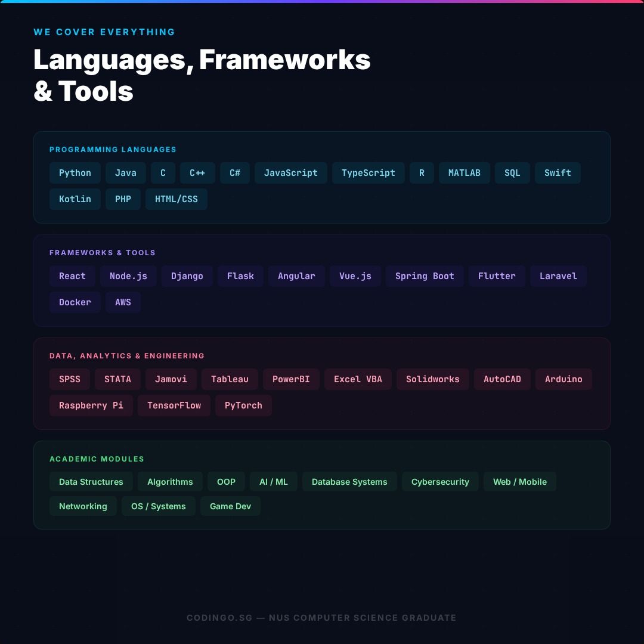Screen dimensions: 644x644
Task: Click the gradient bar at the top
Action: pos(322,2)
